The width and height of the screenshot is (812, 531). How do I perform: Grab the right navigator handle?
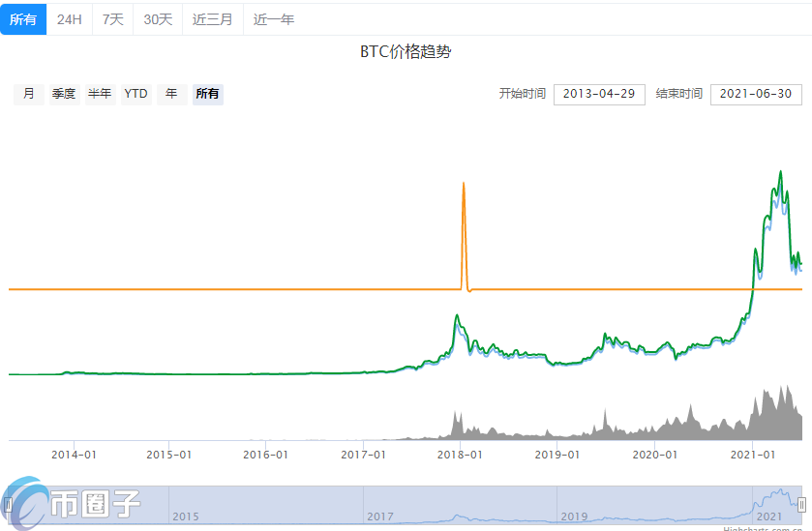click(x=801, y=504)
